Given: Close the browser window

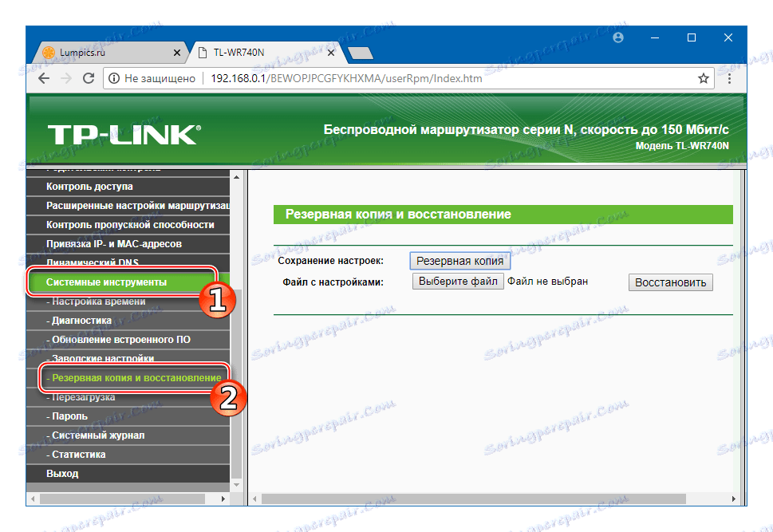Looking at the screenshot, I should (x=728, y=38).
